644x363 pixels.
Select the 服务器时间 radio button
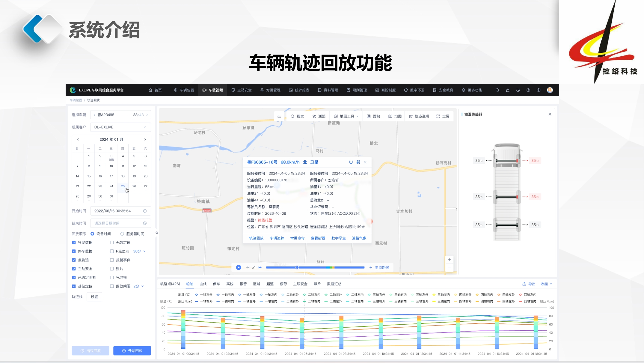coord(122,234)
